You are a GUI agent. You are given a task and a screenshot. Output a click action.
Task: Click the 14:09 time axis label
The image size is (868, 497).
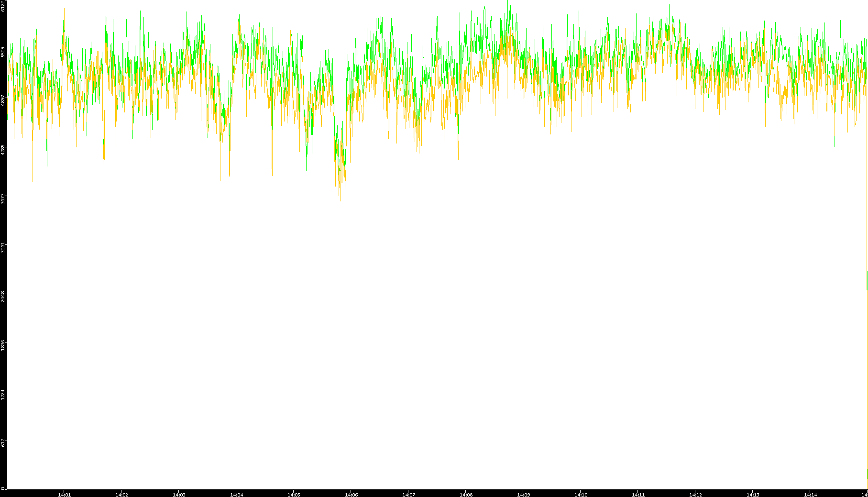523,495
